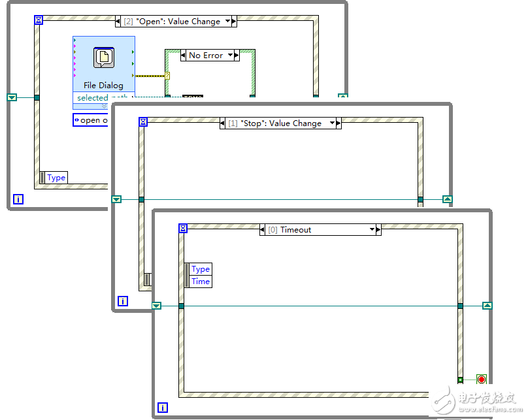Click the Type event data node in Timeout case

tap(201, 269)
